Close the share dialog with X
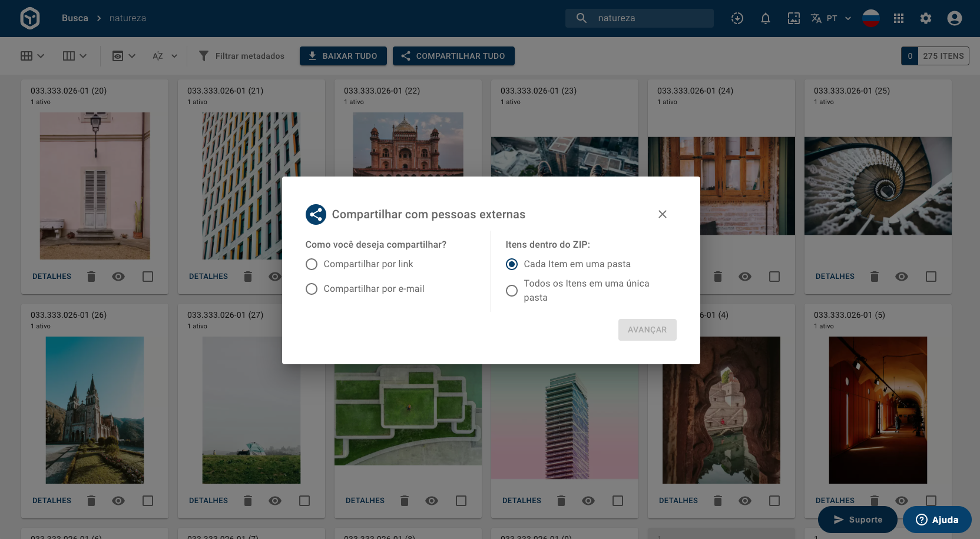The height and width of the screenshot is (539, 980). pyautogui.click(x=663, y=214)
